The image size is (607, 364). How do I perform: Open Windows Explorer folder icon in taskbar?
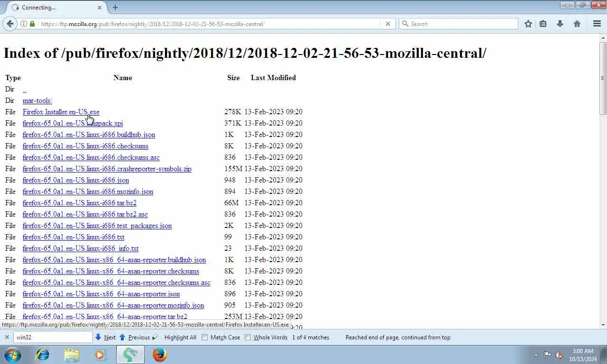pos(72,355)
